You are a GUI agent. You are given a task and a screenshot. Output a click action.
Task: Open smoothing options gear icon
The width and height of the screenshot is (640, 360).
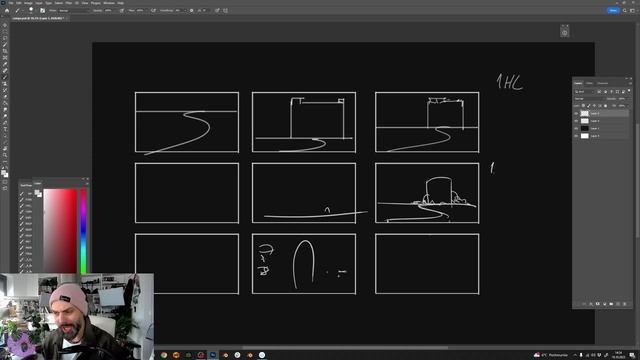pos(191,10)
